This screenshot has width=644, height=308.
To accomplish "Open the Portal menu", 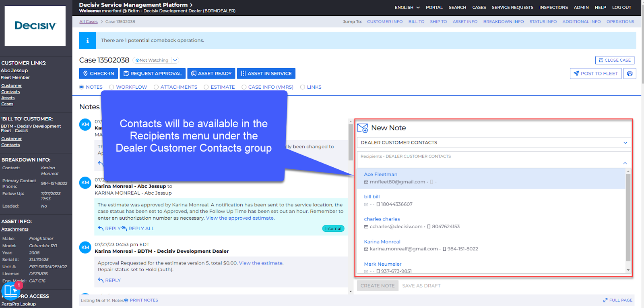I will click(x=434, y=7).
